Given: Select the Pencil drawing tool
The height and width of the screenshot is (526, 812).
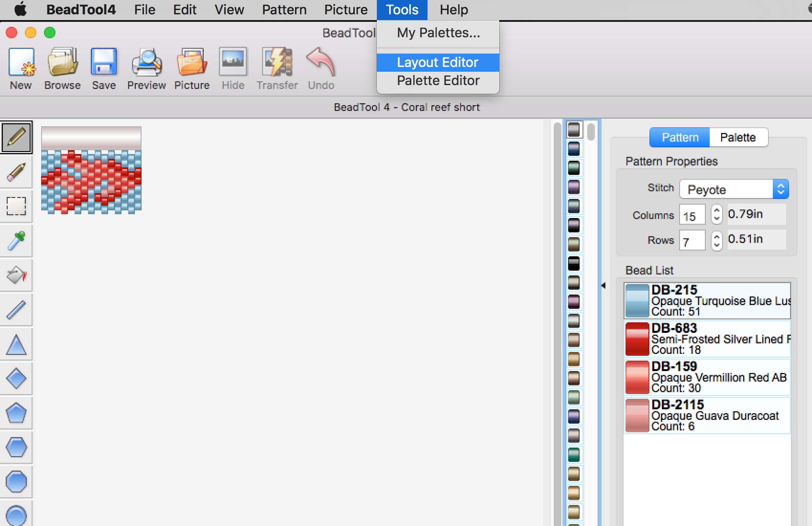Looking at the screenshot, I should pos(16,138).
